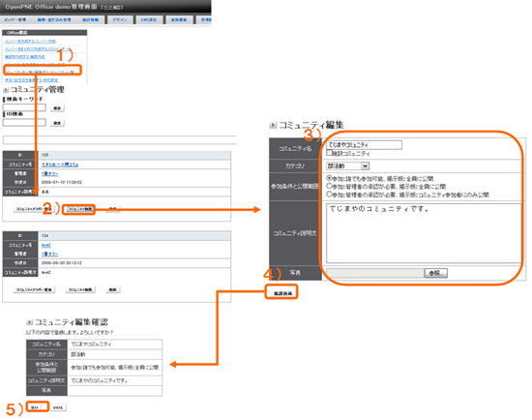Image resolution: width=532 pixels, height=420 pixels.
Task: Open the メンバー管理 tab in top navigation
Action: pyautogui.click(x=15, y=19)
